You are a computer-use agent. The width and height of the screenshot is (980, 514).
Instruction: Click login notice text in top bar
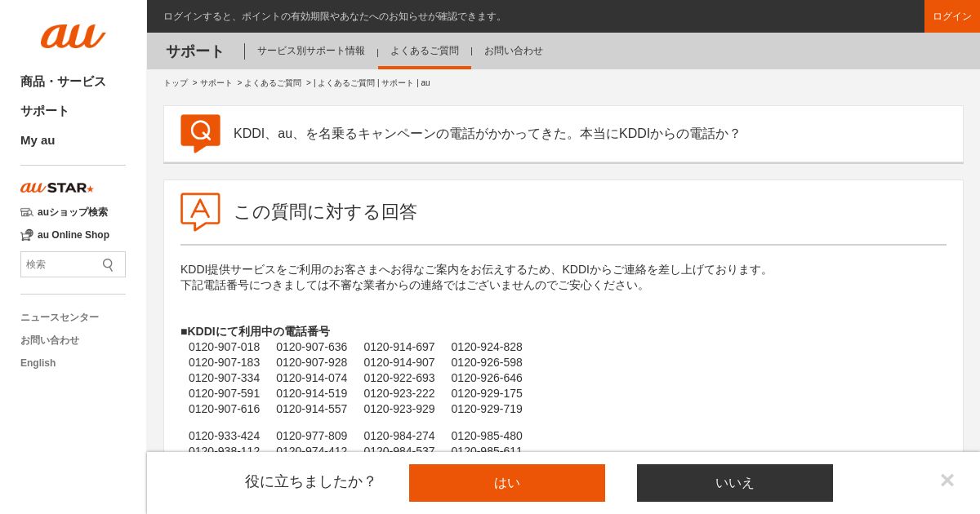click(x=335, y=16)
